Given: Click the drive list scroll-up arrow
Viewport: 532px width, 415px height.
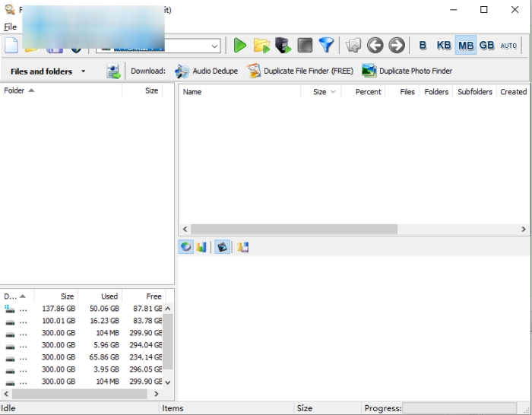Looking at the screenshot, I should point(168,309).
